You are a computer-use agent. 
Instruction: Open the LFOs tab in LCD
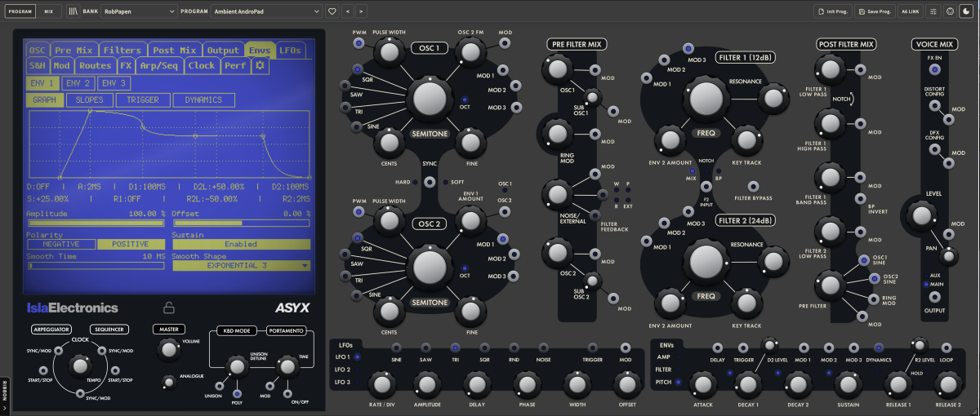(290, 51)
